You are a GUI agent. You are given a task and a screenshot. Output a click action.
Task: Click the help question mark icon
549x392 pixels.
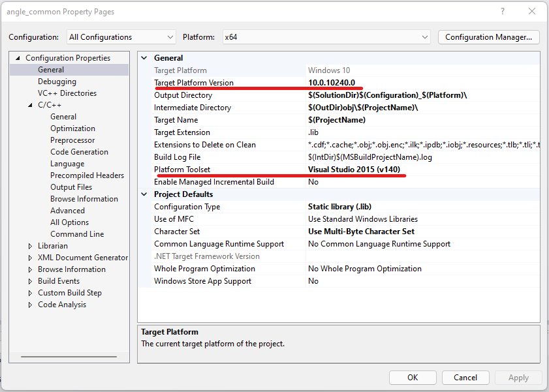502,12
